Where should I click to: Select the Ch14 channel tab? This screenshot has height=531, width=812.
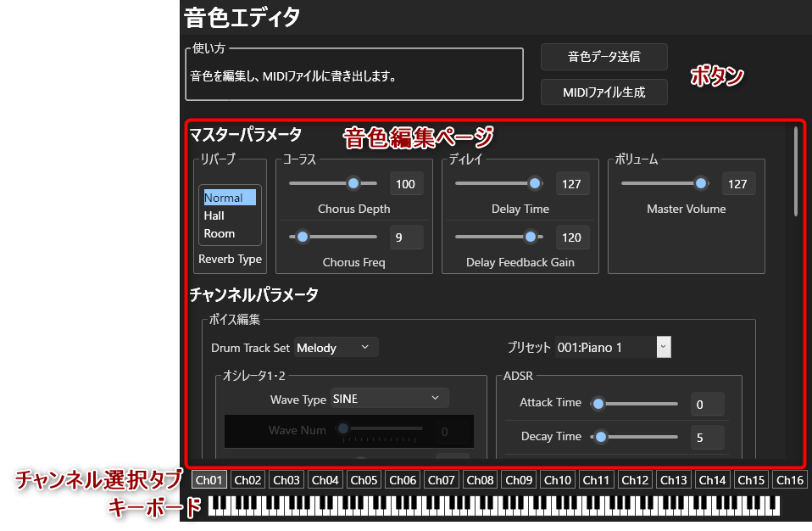713,480
